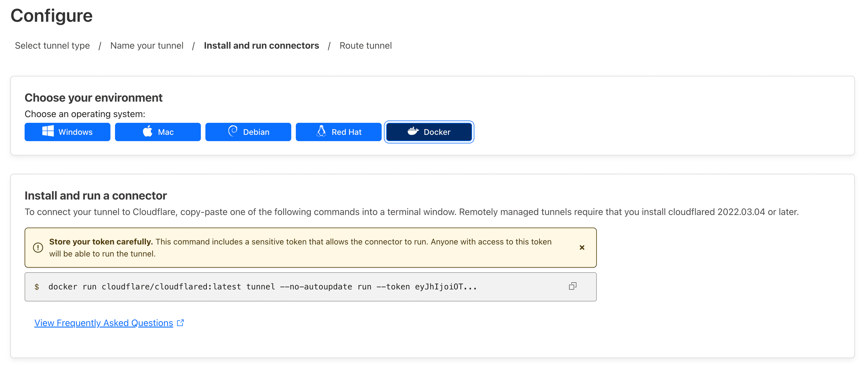868x367 pixels.
Task: Choose the Mac environment button
Action: pos(158,132)
